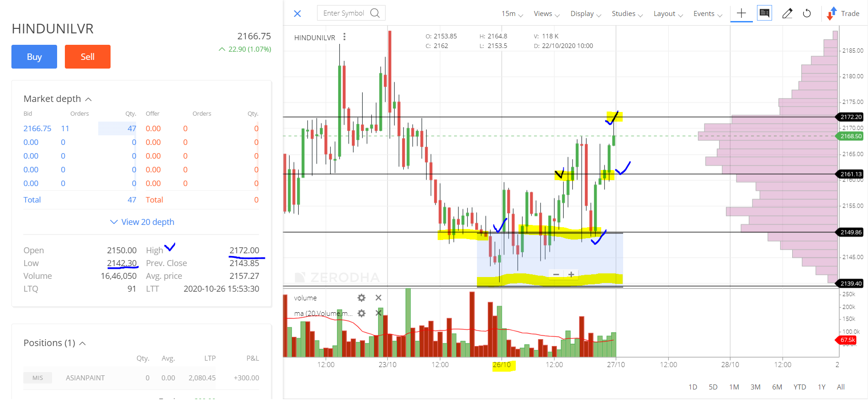The width and height of the screenshot is (868, 400).
Task: Select the 5D range
Action: [x=713, y=387]
